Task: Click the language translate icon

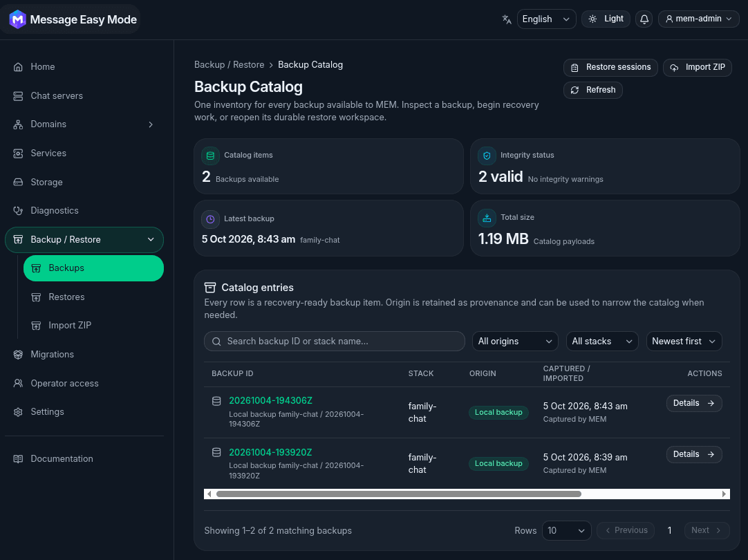Action: pyautogui.click(x=507, y=19)
